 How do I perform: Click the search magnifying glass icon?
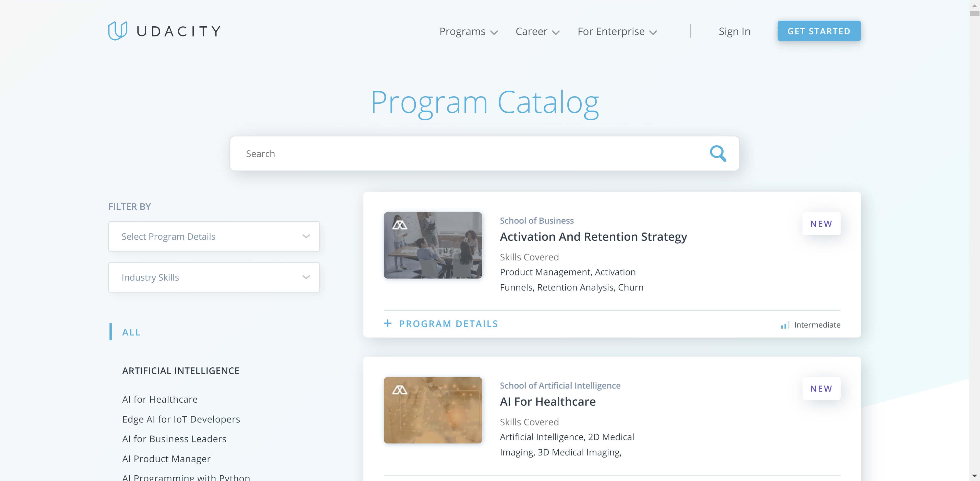click(x=718, y=153)
